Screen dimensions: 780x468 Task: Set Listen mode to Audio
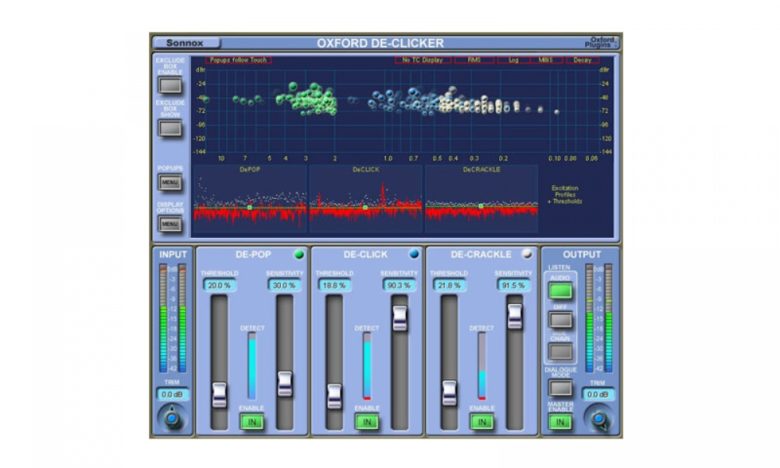(560, 291)
